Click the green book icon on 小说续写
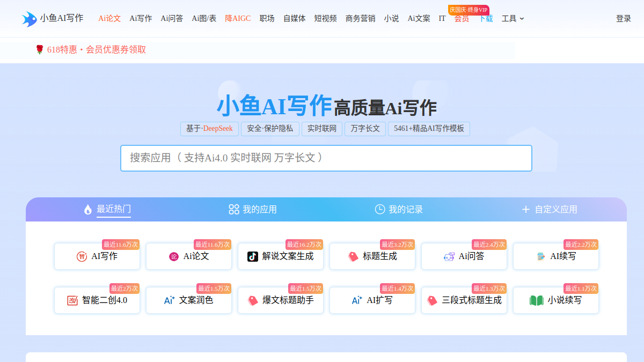 tap(537, 300)
